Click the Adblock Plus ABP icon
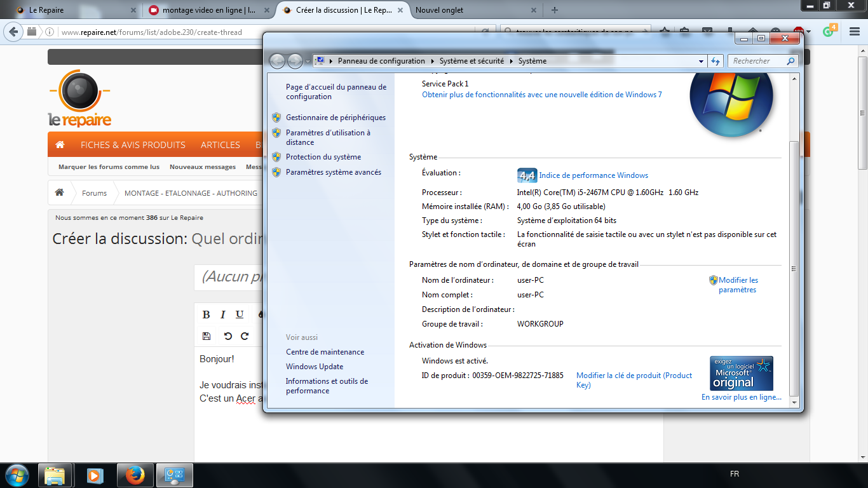The width and height of the screenshot is (868, 488). [799, 32]
